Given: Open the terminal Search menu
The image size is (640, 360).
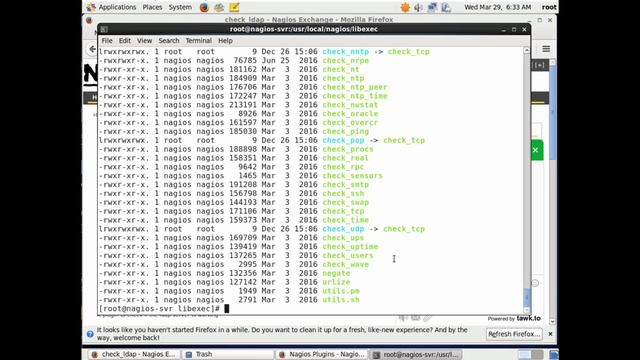Looking at the screenshot, I should coord(169,41).
